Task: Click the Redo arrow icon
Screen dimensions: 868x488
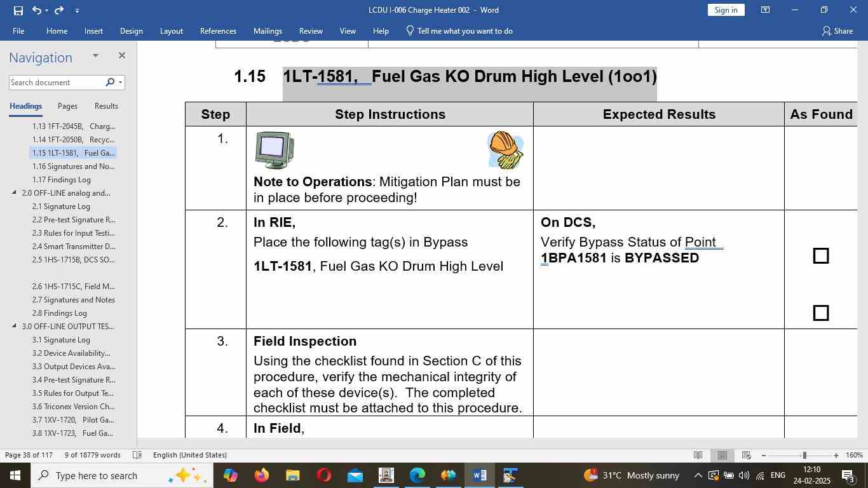Action: (x=59, y=10)
